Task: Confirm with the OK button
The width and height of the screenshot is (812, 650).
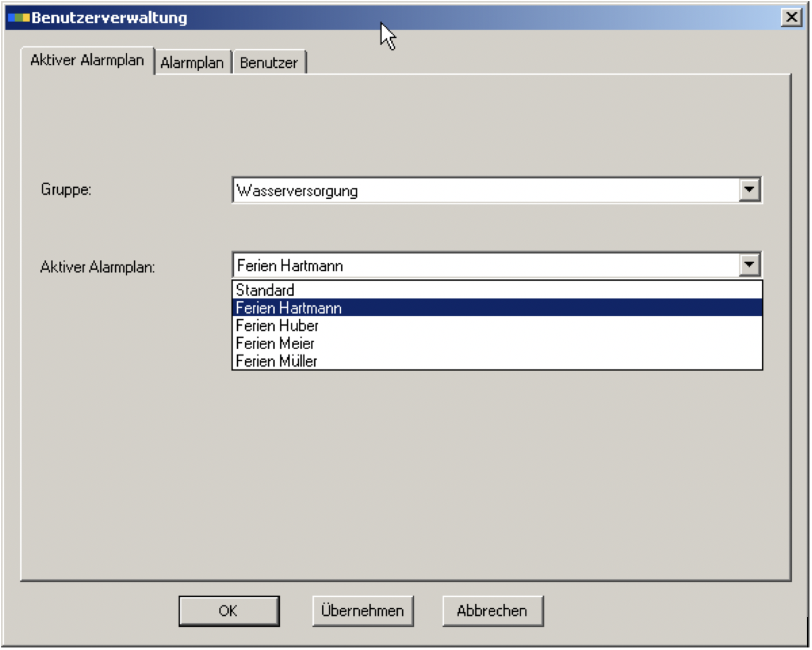Action: coord(229,611)
